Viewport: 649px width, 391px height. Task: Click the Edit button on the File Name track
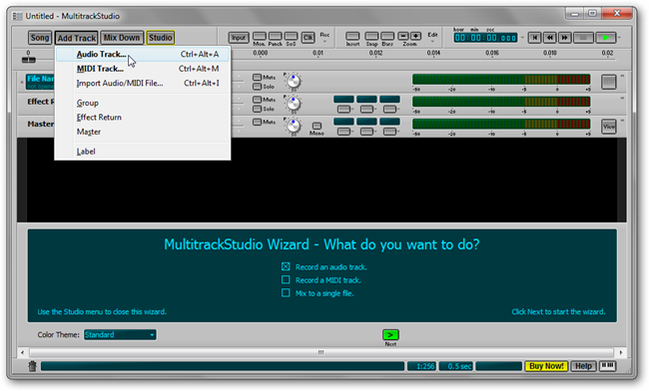pyautogui.click(x=608, y=82)
